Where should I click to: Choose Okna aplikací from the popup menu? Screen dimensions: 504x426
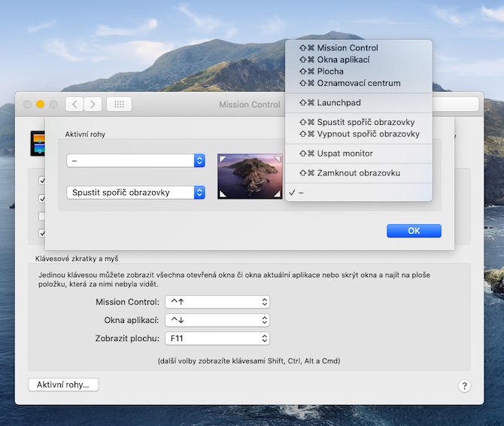tap(358, 59)
